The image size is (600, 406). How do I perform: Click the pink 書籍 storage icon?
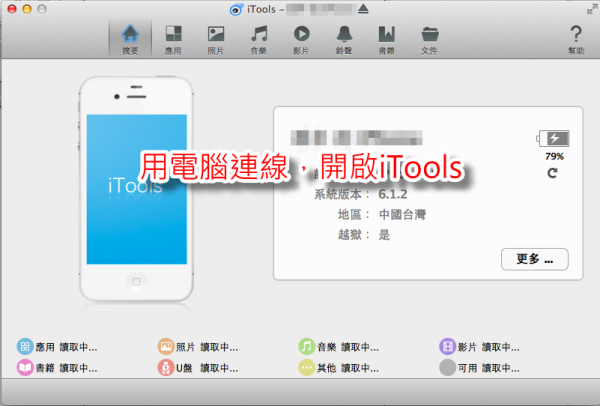click(x=25, y=368)
